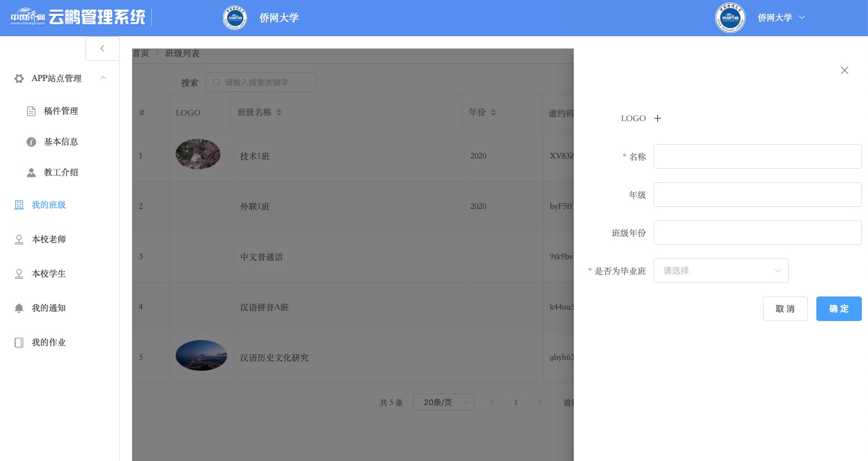Open 基本信息 menu item
This screenshot has width=868, height=461.
60,142
